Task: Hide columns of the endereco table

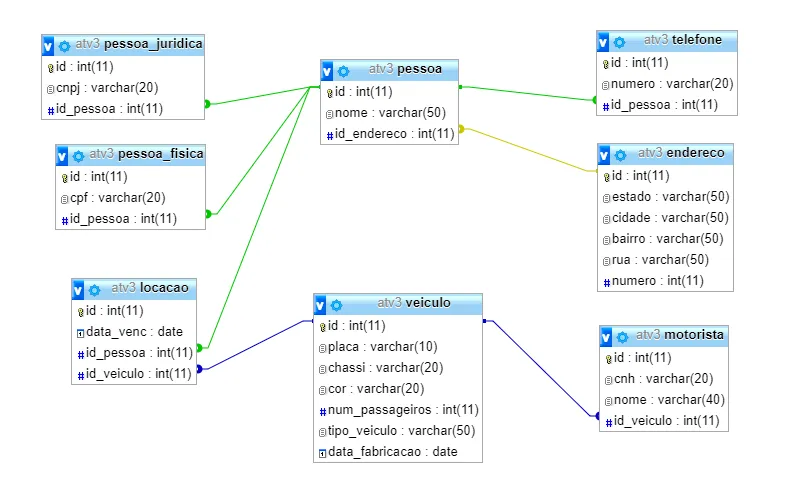Action: [605, 155]
